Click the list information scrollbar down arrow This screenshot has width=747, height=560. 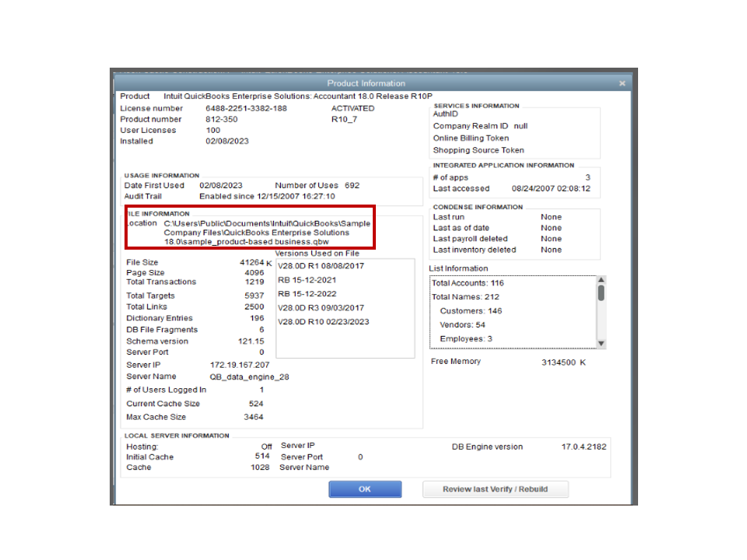pos(601,344)
